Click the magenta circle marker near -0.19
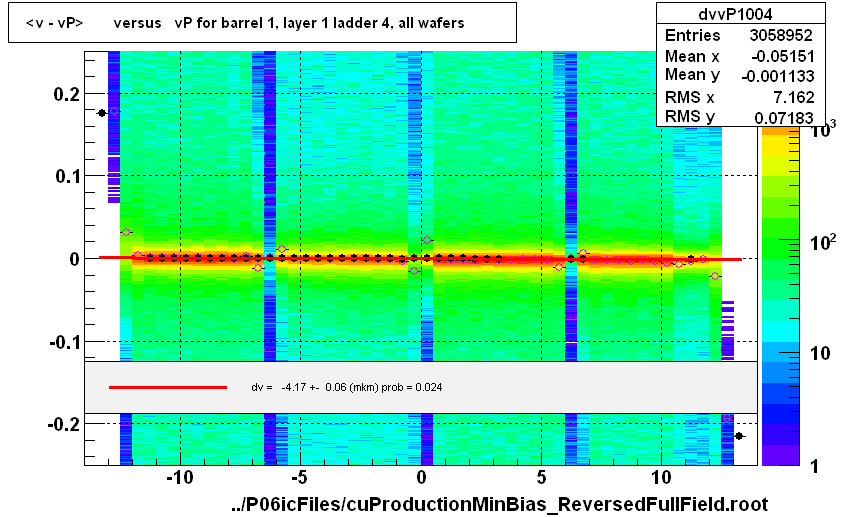The width and height of the screenshot is (842, 517). click(727, 418)
